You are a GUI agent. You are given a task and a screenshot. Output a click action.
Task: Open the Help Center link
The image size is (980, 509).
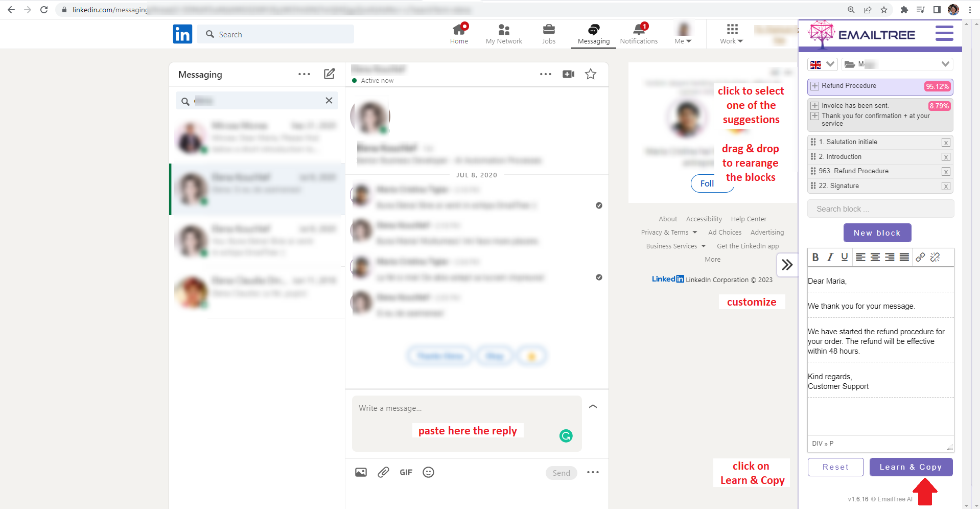click(x=749, y=219)
